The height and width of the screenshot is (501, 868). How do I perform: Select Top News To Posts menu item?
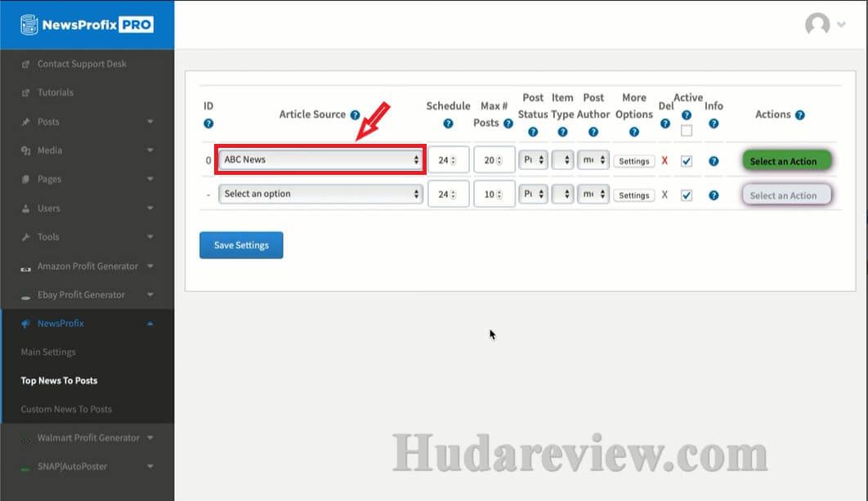(59, 381)
